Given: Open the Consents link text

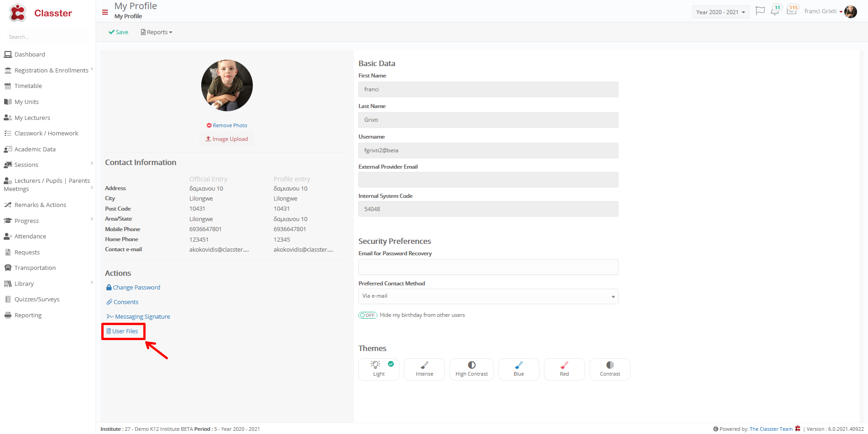Looking at the screenshot, I should 126,302.
